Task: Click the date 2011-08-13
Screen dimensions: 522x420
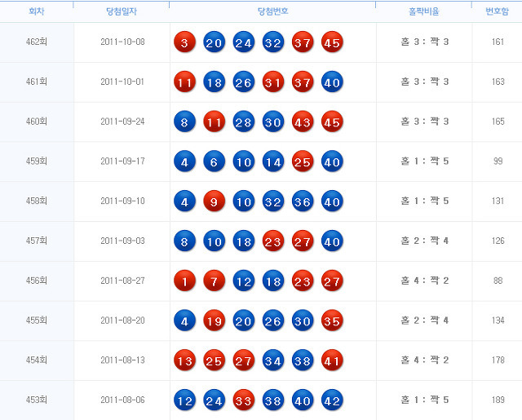Action: (x=122, y=360)
